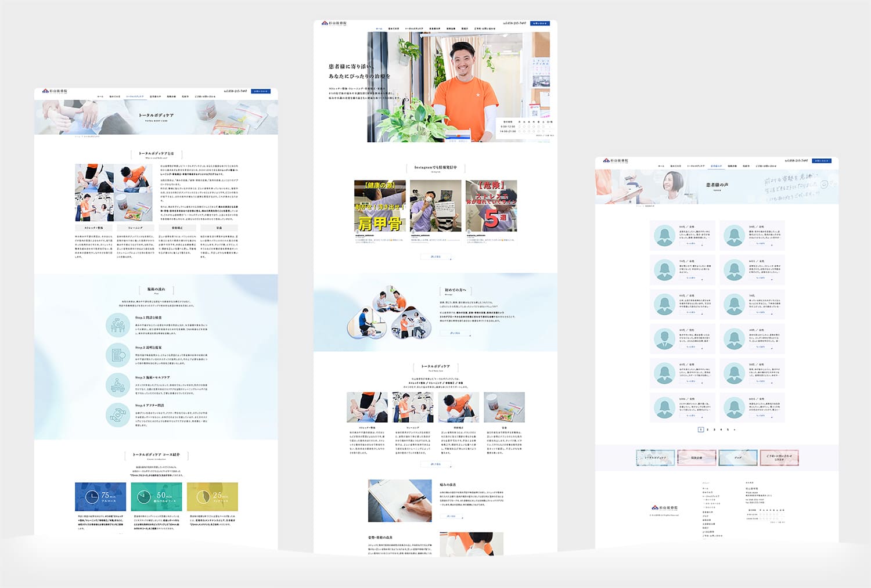Click the トータルボディケア footer banner on testimonials page

point(655,457)
